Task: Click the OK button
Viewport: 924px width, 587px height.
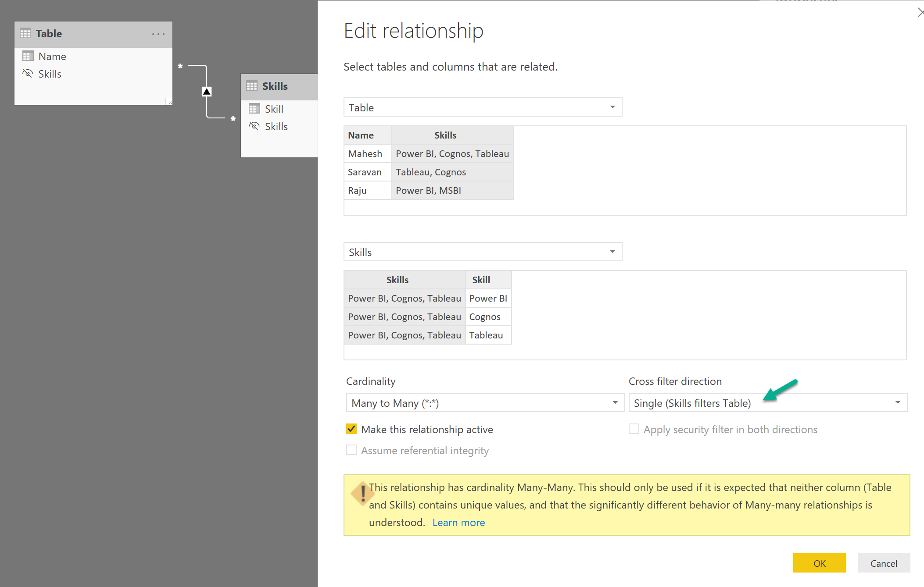Action: [x=819, y=563]
